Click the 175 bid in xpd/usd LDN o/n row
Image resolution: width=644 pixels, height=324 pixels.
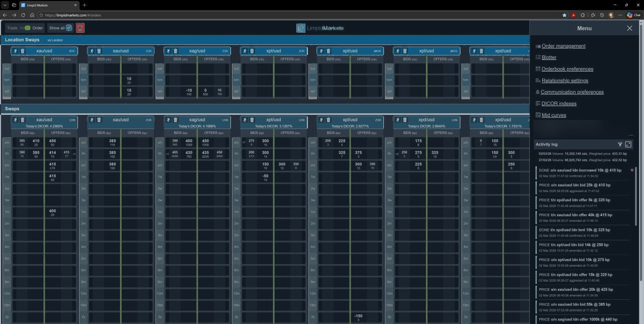point(418,142)
